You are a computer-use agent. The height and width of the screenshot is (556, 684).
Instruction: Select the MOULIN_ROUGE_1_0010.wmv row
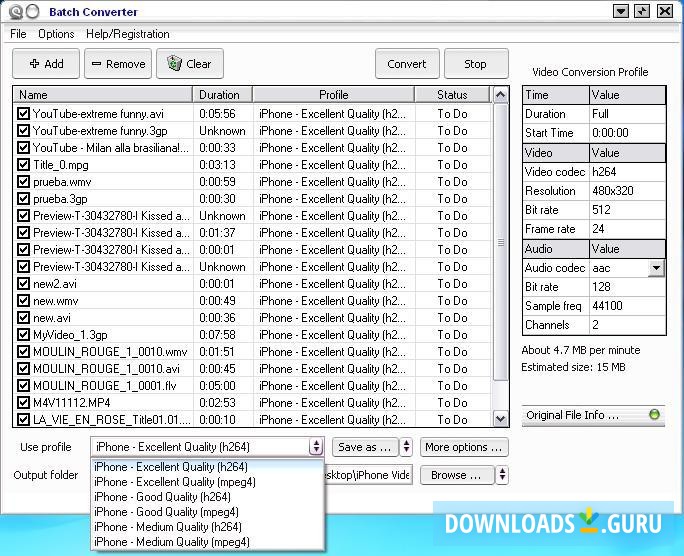253,352
